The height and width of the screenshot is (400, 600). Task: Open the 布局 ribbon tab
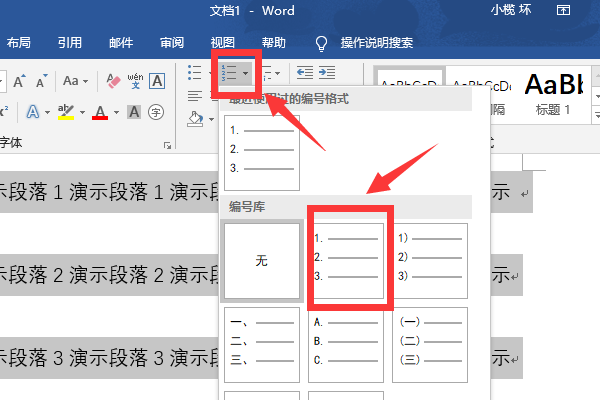[18, 42]
